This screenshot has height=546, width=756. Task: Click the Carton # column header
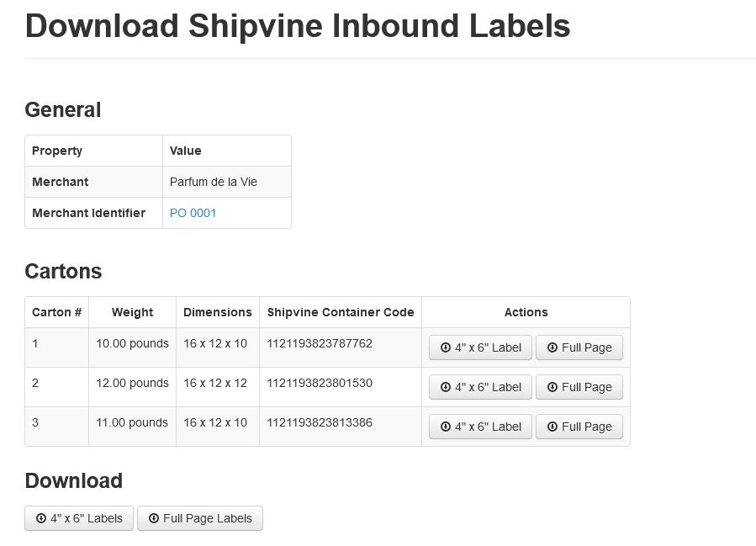[x=56, y=312]
